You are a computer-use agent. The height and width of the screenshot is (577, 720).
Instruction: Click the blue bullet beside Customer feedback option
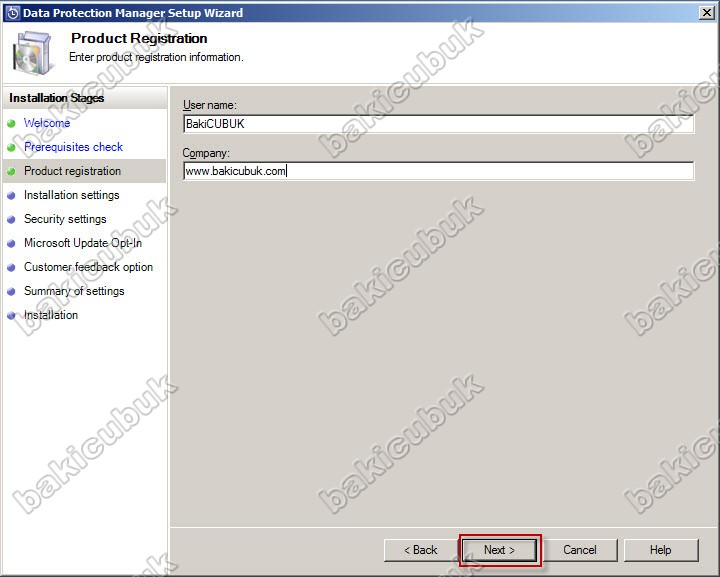click(11, 268)
